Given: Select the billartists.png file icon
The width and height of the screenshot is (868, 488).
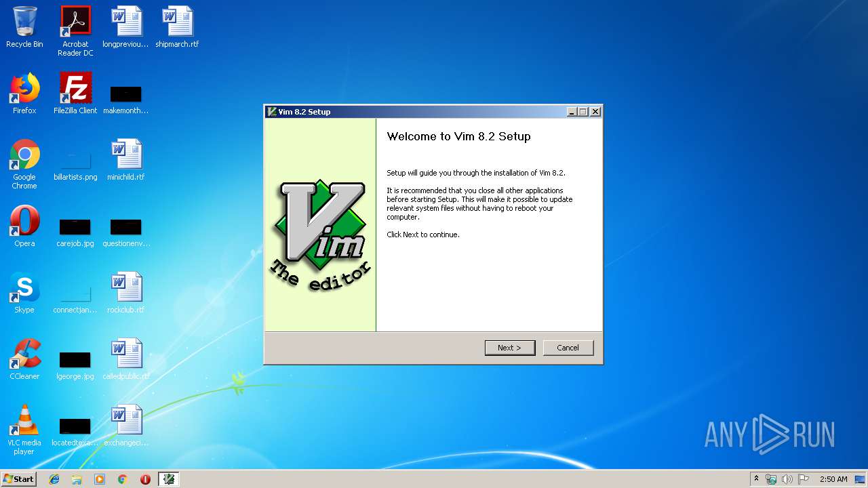Looking at the screenshot, I should 75,165.
